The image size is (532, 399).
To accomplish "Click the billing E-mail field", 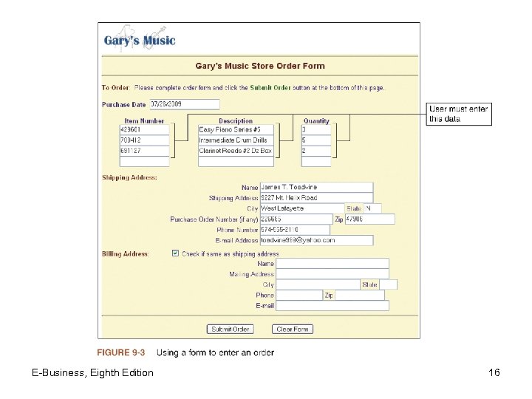I will (x=332, y=306).
